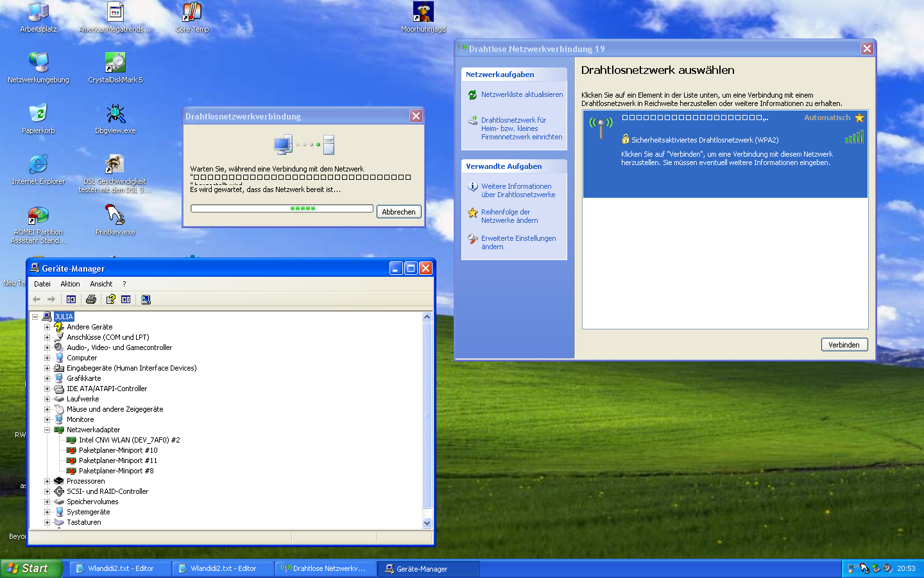Cancel the connection with Abbrechen

point(398,212)
